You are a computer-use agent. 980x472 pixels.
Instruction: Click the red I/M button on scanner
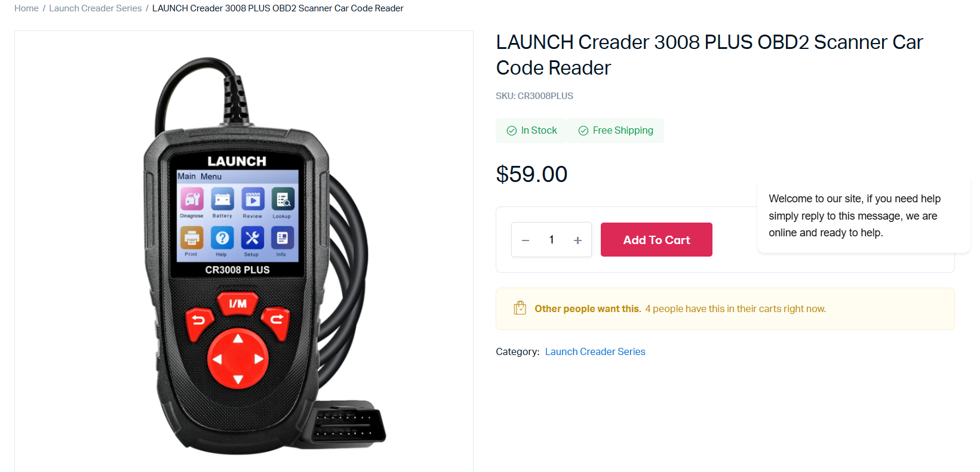point(238,304)
